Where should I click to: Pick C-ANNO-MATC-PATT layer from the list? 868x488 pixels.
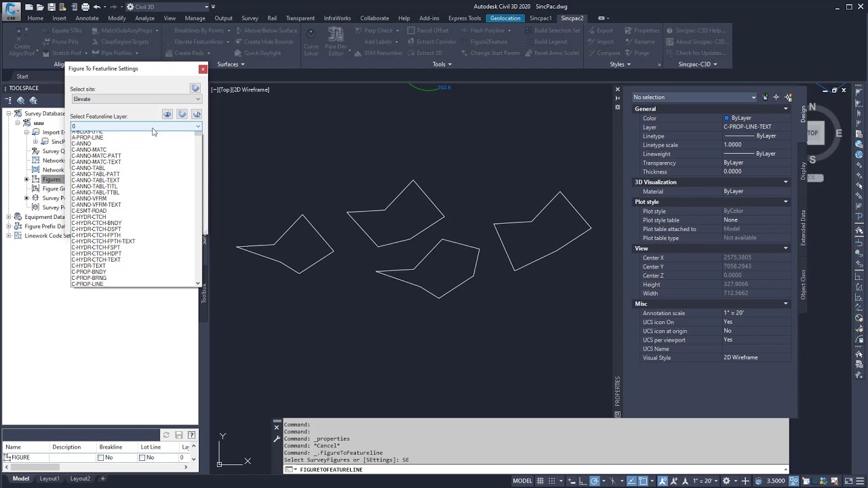pyautogui.click(x=96, y=156)
